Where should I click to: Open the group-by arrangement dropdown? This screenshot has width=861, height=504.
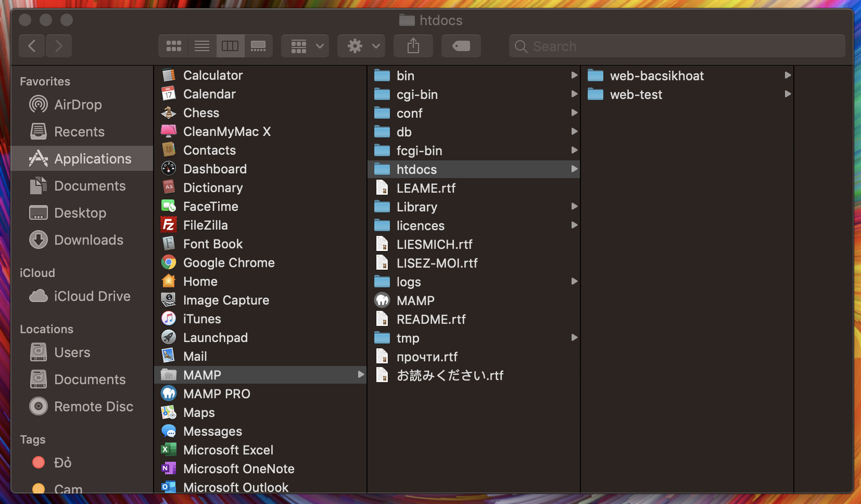click(x=305, y=46)
